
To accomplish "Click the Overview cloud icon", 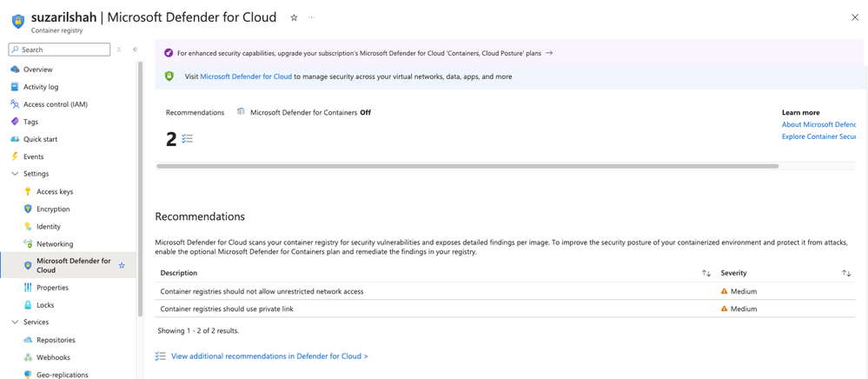I will (x=15, y=70).
